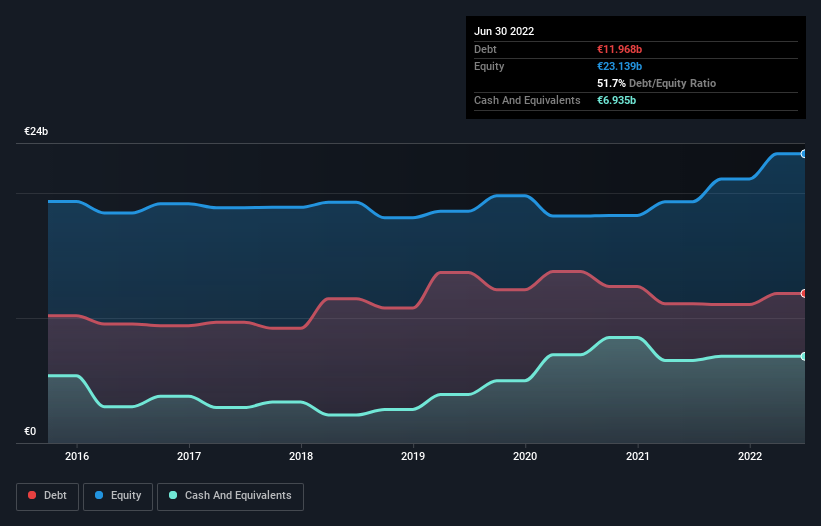Click the €6.935b cash value
Viewport: 821px width, 526px height.
616,100
